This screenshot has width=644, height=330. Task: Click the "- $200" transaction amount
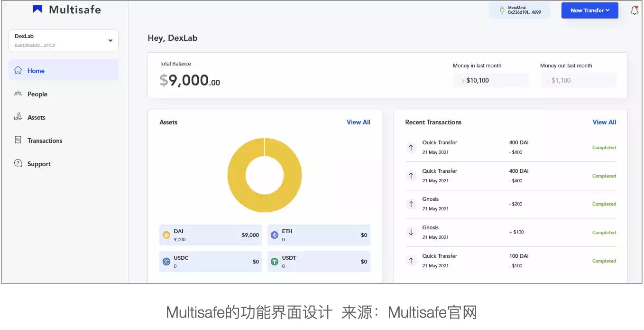click(x=516, y=204)
